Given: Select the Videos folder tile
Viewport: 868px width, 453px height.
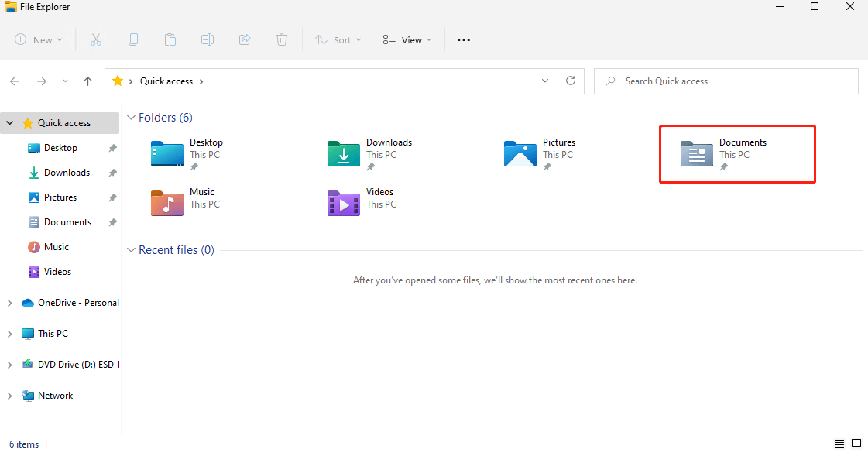Looking at the screenshot, I should 361,201.
